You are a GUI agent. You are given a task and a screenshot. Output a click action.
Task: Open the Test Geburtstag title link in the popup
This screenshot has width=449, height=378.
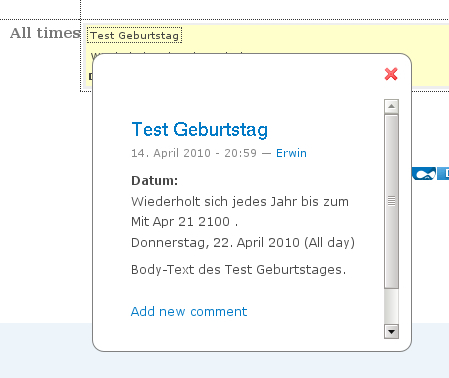pyautogui.click(x=200, y=129)
